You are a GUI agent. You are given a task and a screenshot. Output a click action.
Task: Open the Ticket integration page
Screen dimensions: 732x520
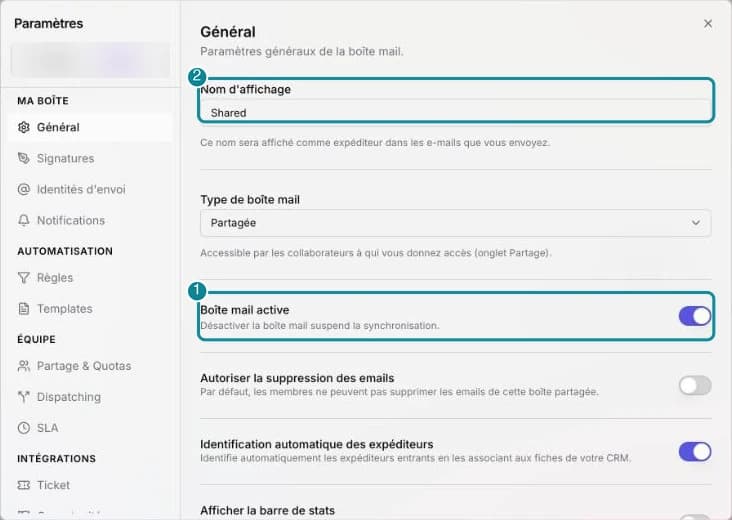[91, 485]
